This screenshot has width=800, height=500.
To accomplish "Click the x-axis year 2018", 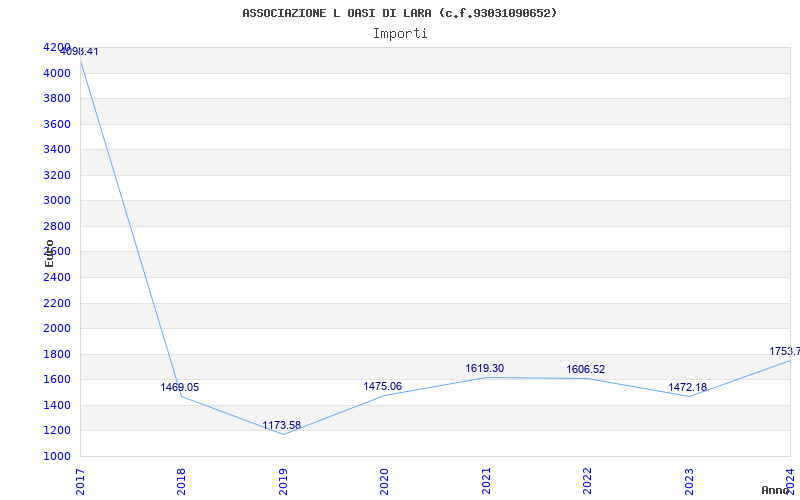I will (181, 481).
